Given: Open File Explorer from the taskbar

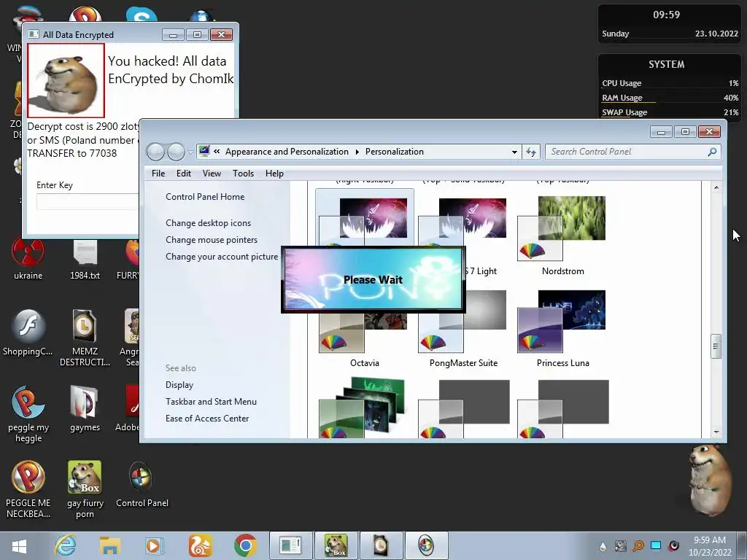Looking at the screenshot, I should (110, 545).
